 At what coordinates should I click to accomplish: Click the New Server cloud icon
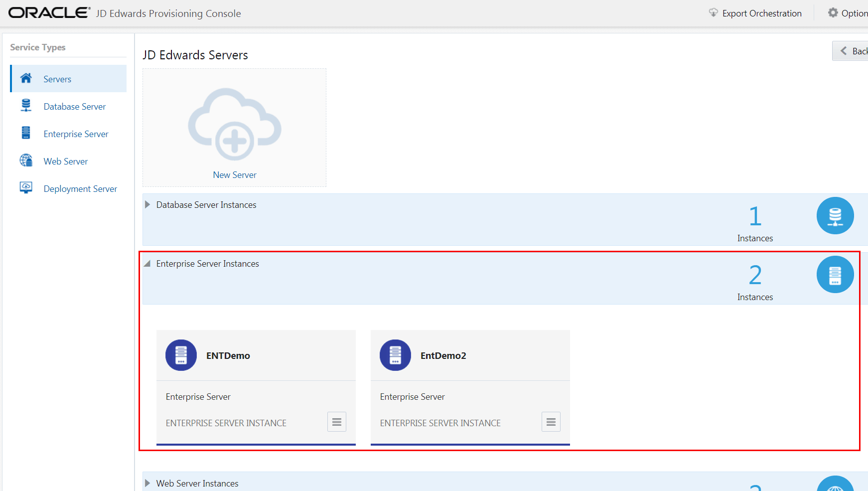(x=234, y=125)
